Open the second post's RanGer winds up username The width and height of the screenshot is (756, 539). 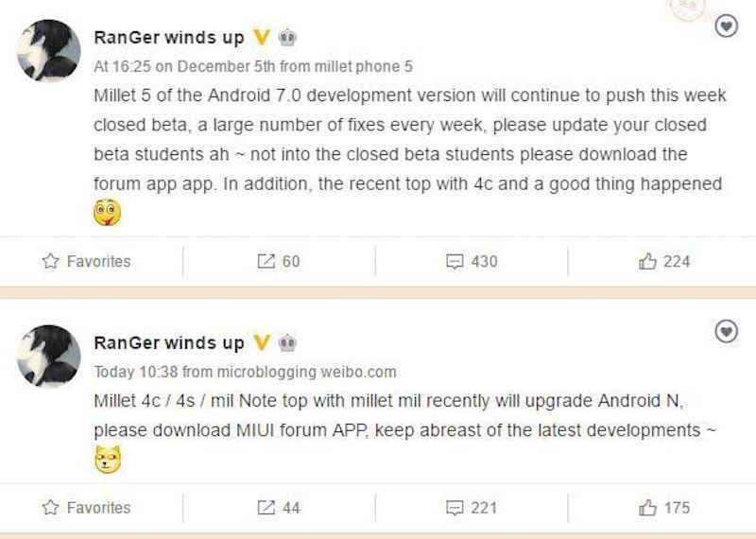click(169, 342)
